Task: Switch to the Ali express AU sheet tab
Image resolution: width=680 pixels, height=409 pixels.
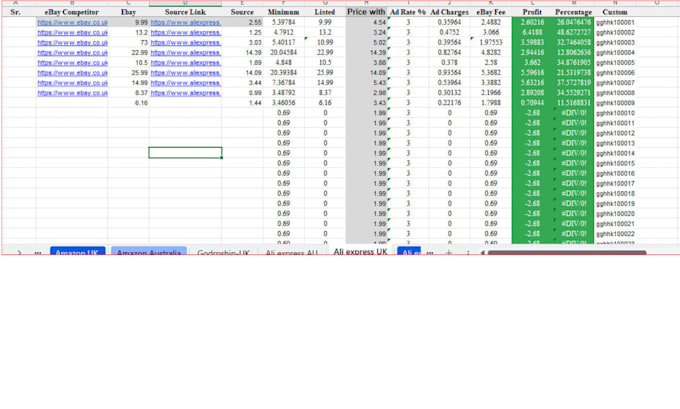Action: (291, 252)
